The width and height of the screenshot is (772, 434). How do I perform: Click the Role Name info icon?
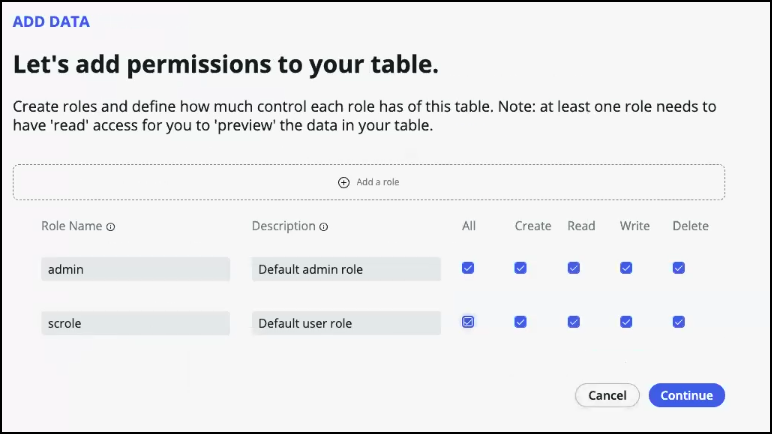point(111,227)
